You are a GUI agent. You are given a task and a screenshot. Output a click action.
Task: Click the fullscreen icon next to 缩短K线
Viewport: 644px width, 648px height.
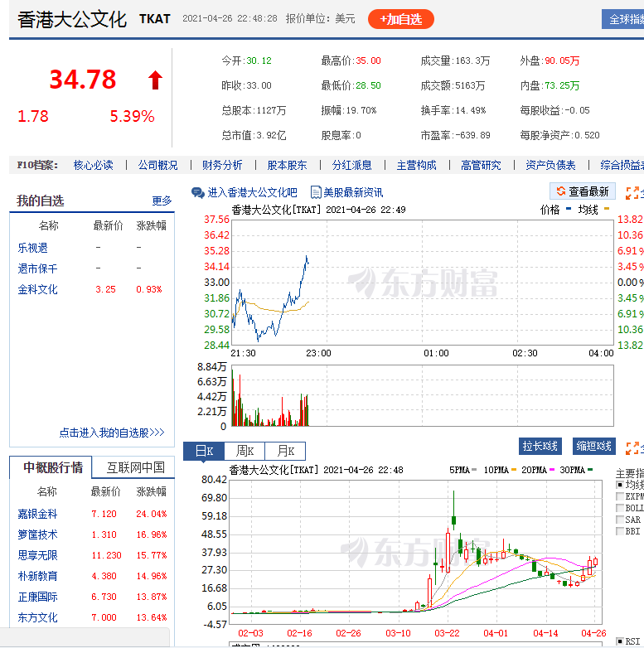point(632,447)
